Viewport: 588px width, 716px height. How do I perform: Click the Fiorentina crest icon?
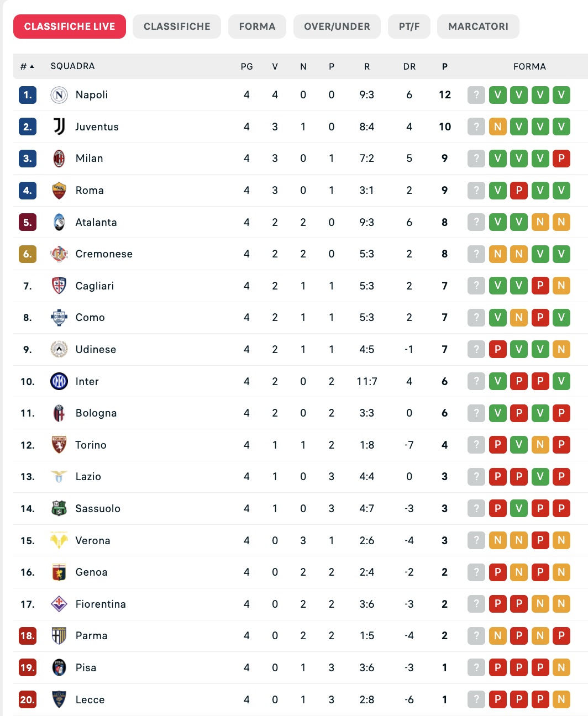pyautogui.click(x=59, y=604)
